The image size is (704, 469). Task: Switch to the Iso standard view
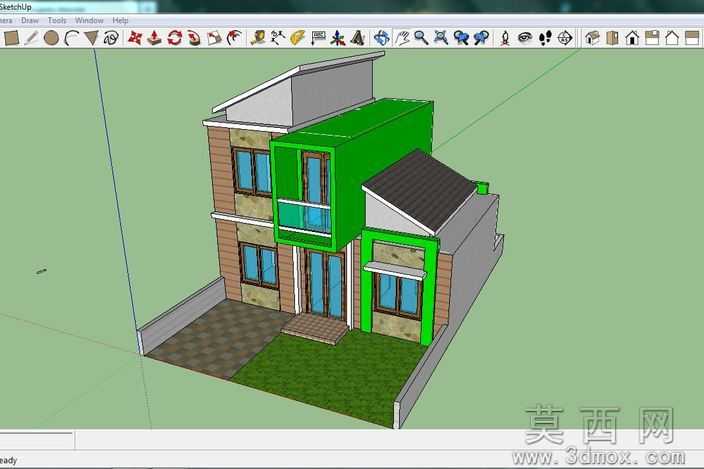pyautogui.click(x=592, y=38)
